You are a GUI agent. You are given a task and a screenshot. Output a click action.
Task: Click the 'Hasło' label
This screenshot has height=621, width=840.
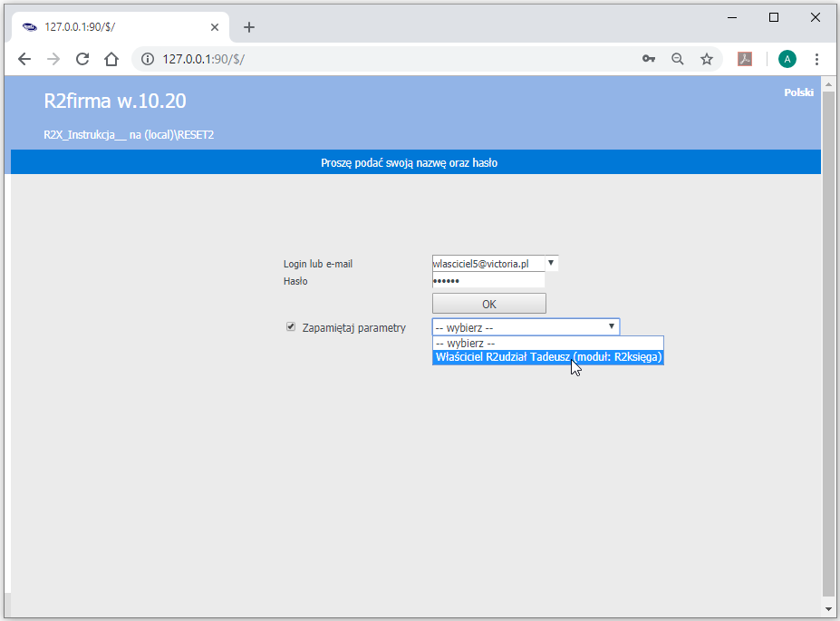[x=295, y=281]
